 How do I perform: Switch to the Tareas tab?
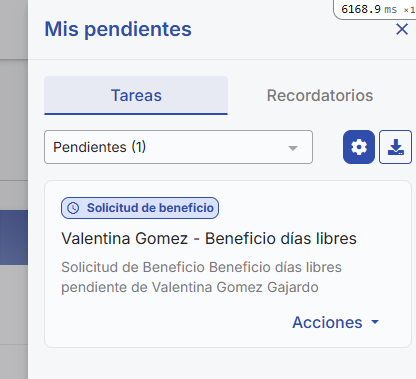pos(136,95)
